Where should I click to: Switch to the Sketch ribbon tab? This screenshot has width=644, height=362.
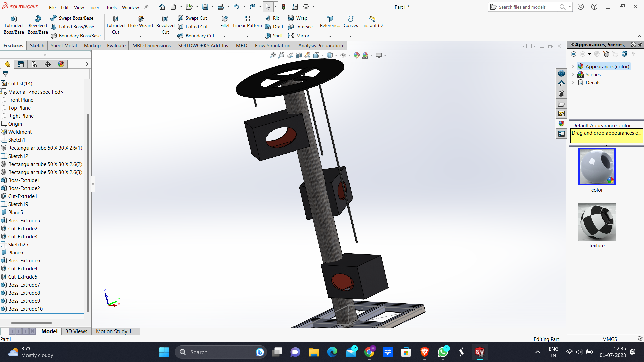tap(37, 46)
